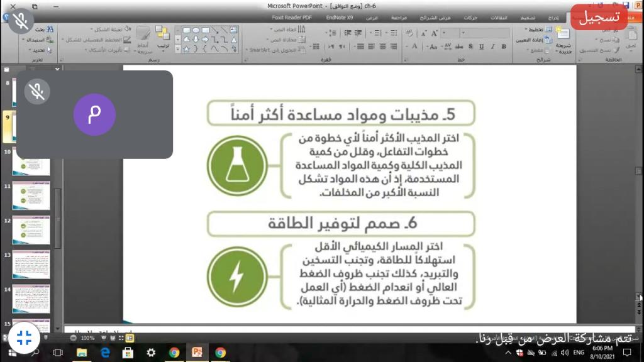Click the Find (بحث) binoculars icon
The image size is (644, 362).
pos(49,30)
